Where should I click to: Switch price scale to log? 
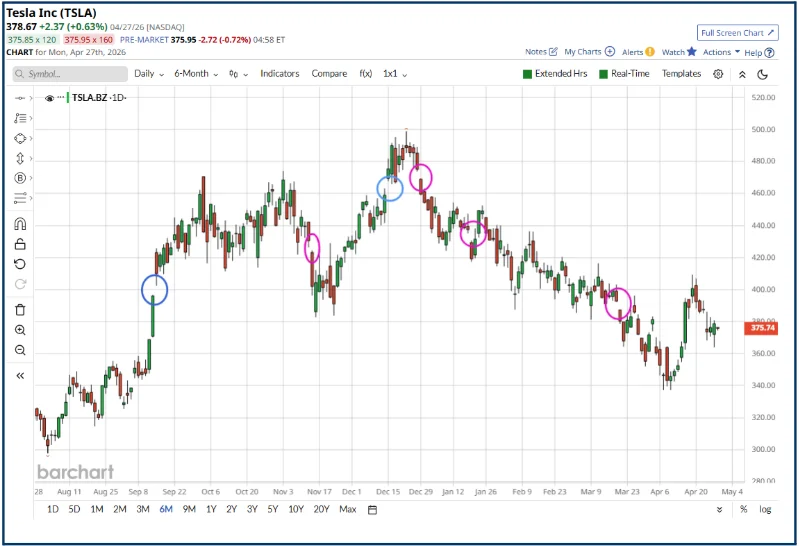765,509
